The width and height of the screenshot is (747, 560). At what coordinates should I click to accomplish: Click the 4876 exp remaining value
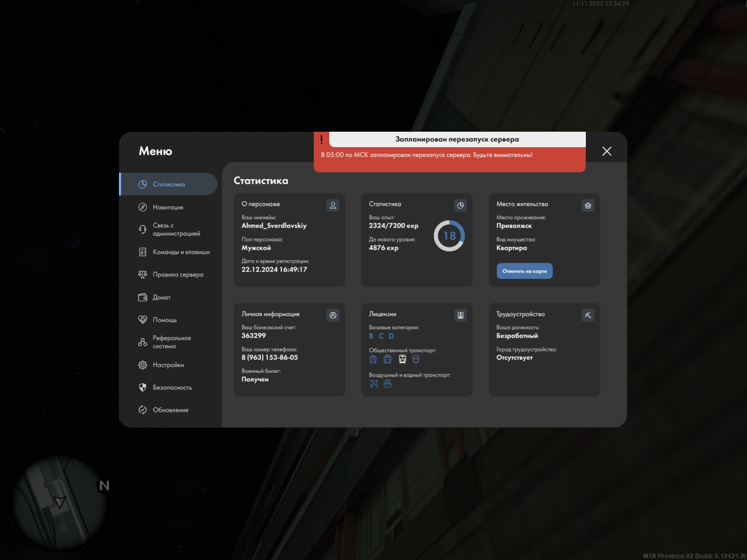tap(384, 248)
